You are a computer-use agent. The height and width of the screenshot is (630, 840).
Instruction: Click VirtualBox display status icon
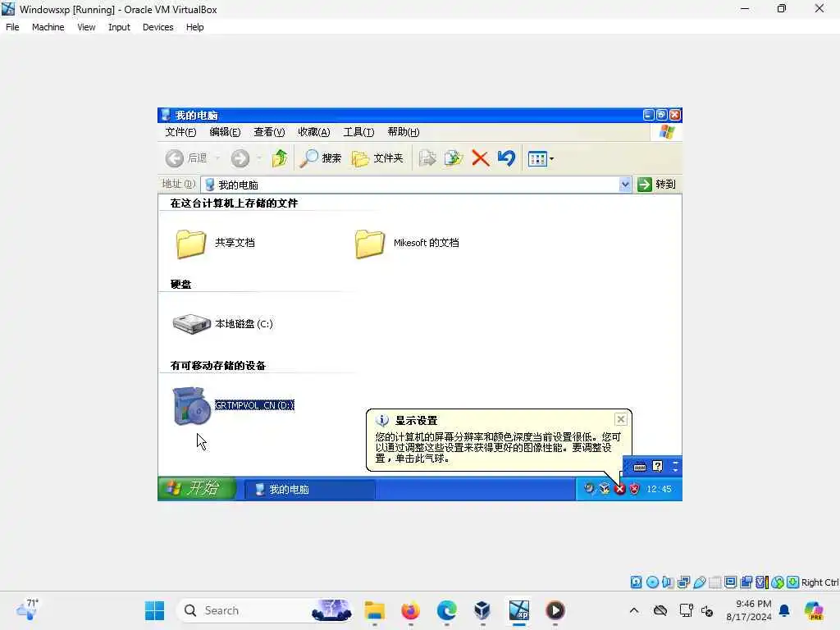point(730,582)
